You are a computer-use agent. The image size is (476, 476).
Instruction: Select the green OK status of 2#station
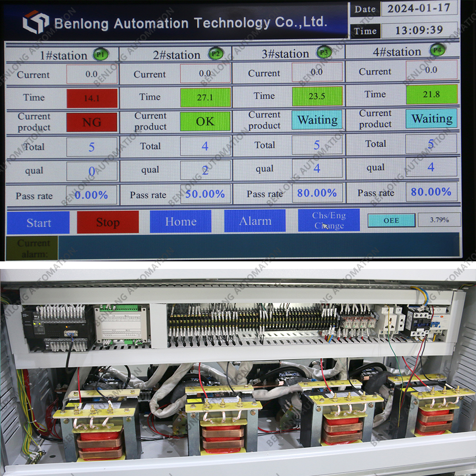click(205, 121)
